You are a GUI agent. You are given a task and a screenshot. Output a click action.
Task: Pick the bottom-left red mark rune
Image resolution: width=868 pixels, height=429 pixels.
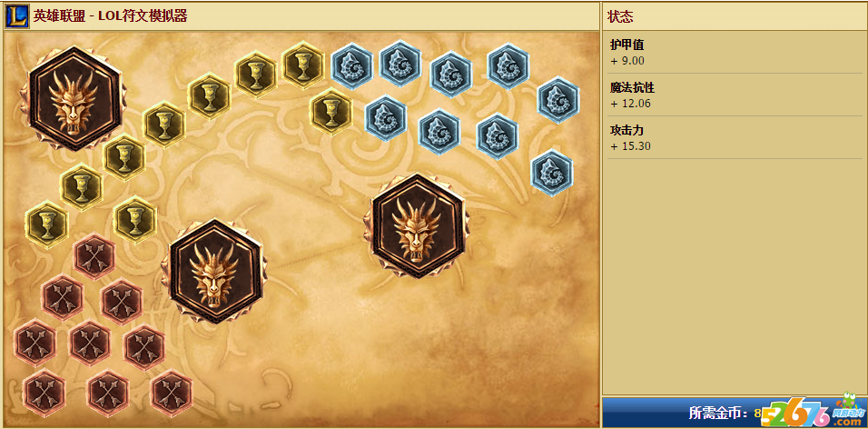pos(44,393)
